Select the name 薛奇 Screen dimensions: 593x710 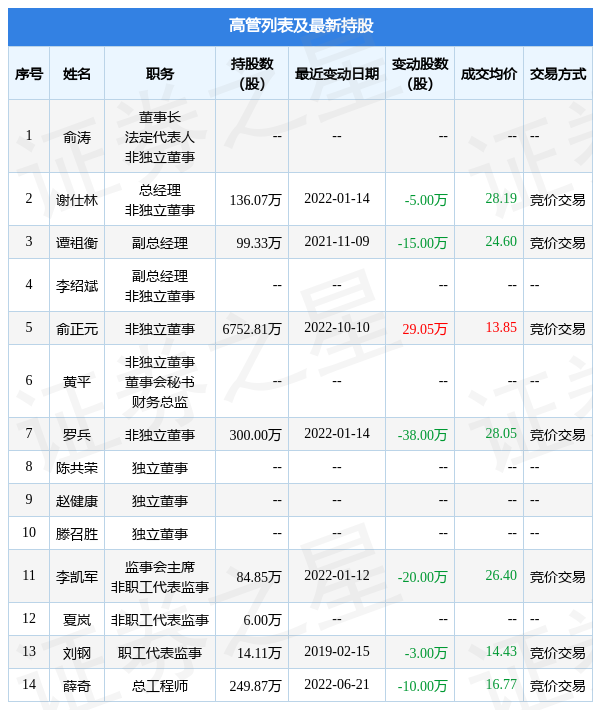(77, 686)
